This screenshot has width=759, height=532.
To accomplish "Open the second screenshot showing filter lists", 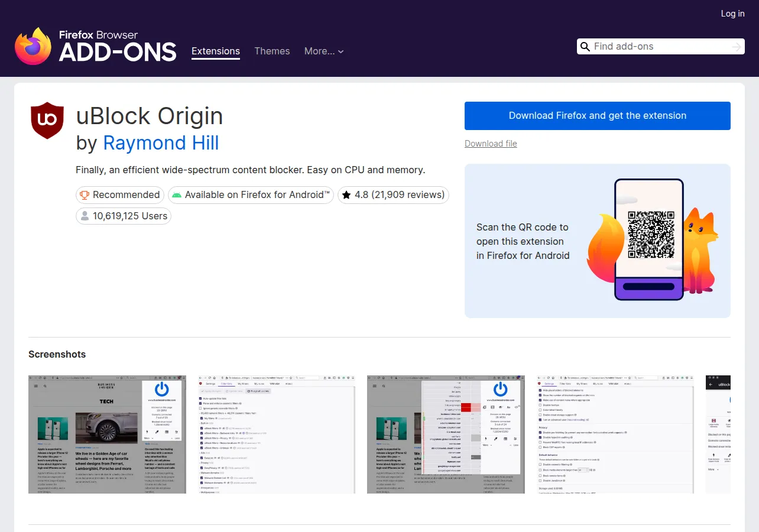I will point(277,434).
